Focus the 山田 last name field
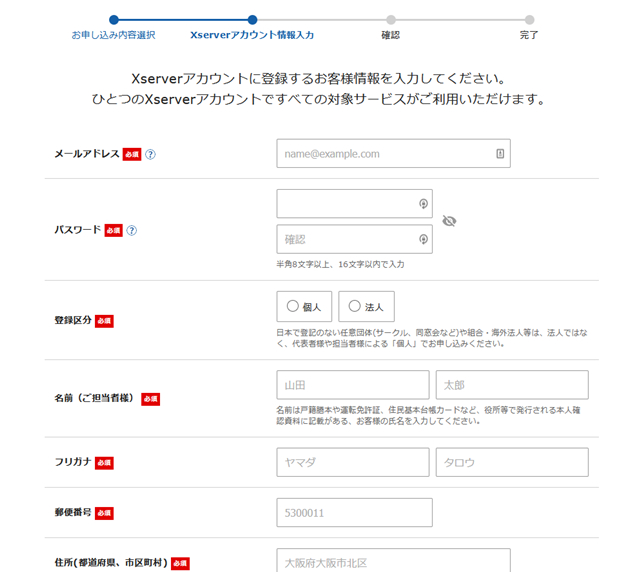Image resolution: width=640 pixels, height=572 pixels. pos(353,385)
